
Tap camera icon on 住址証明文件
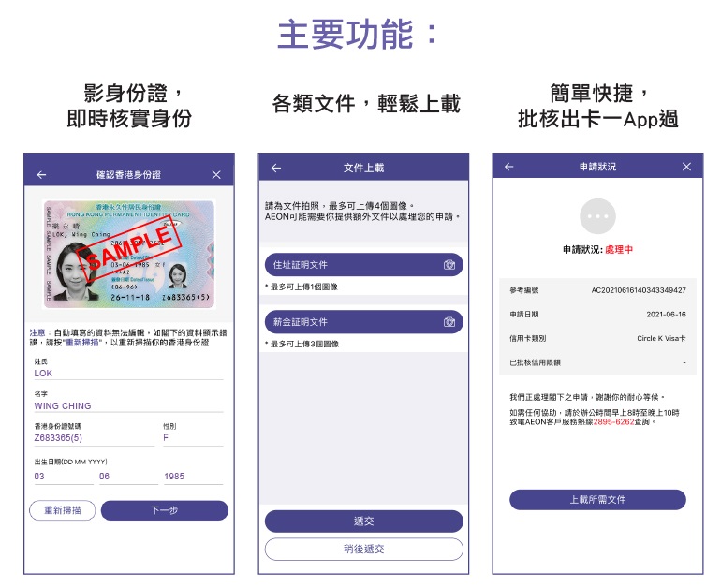click(449, 265)
